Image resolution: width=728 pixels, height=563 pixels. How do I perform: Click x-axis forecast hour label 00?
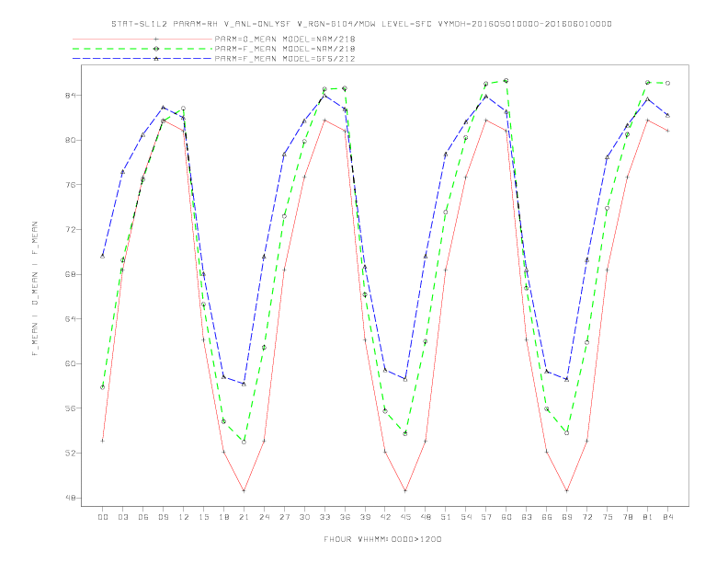(x=103, y=517)
